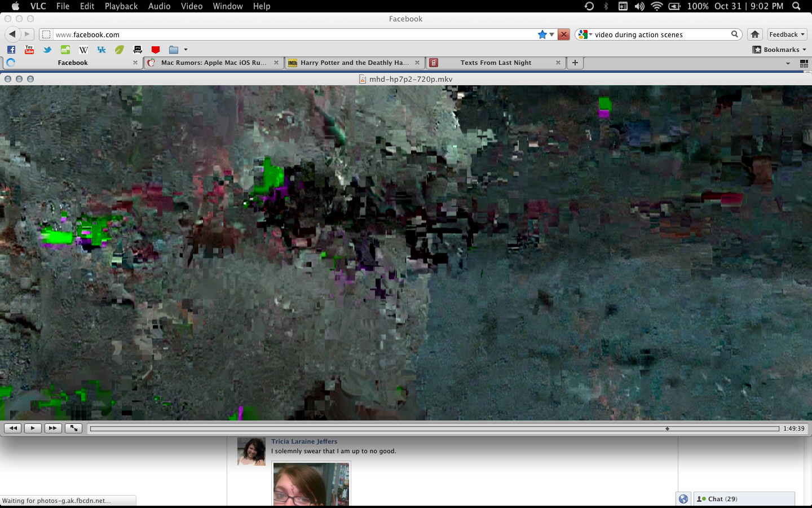This screenshot has width=812, height=508.
Task: Open Spotlight search magnifier
Action: [796, 6]
